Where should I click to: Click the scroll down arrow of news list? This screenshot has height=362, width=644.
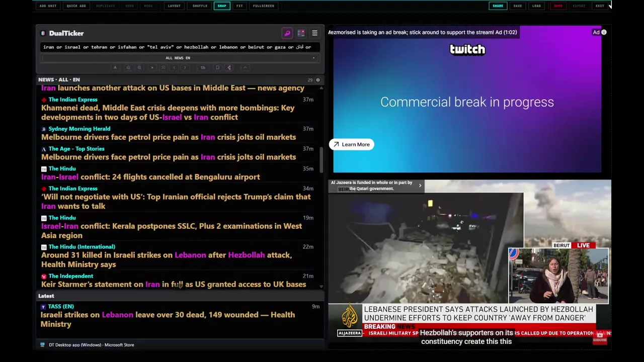[321, 287]
